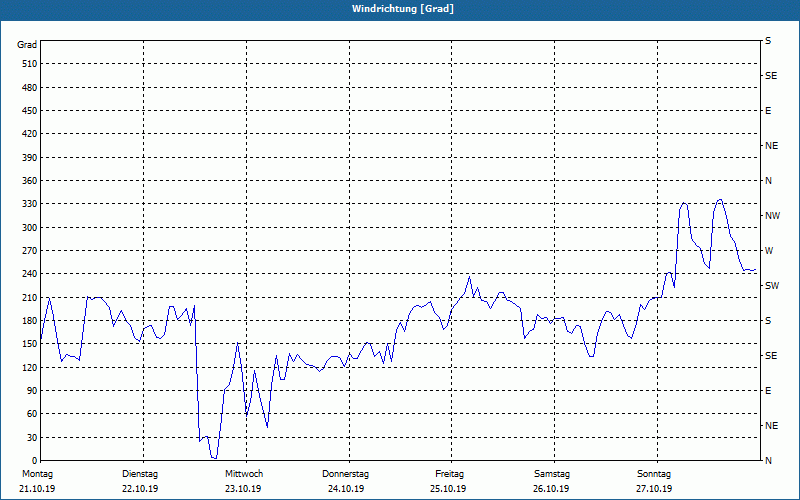Select the 480 axis value
Image resolution: width=800 pixels, height=500 pixels.
tap(30, 87)
